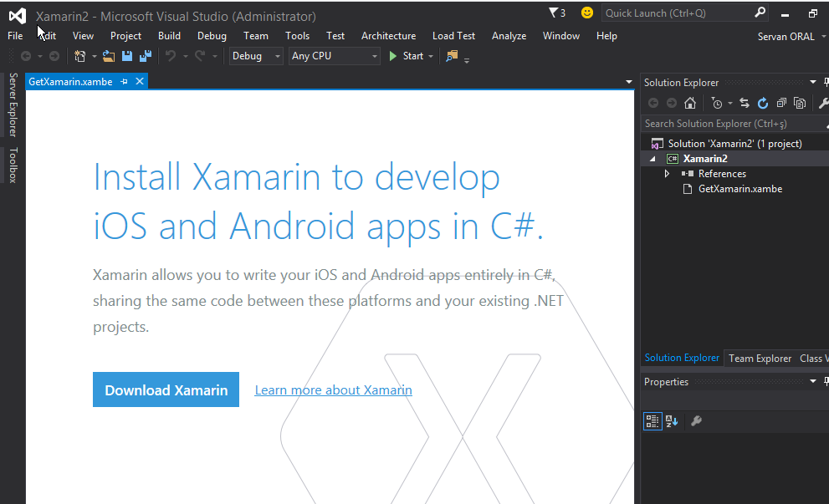Open the File menu

pos(15,36)
